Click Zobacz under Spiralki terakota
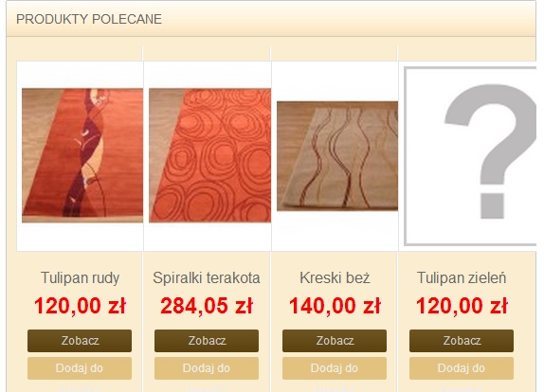This screenshot has height=392, width=544. pos(207,341)
